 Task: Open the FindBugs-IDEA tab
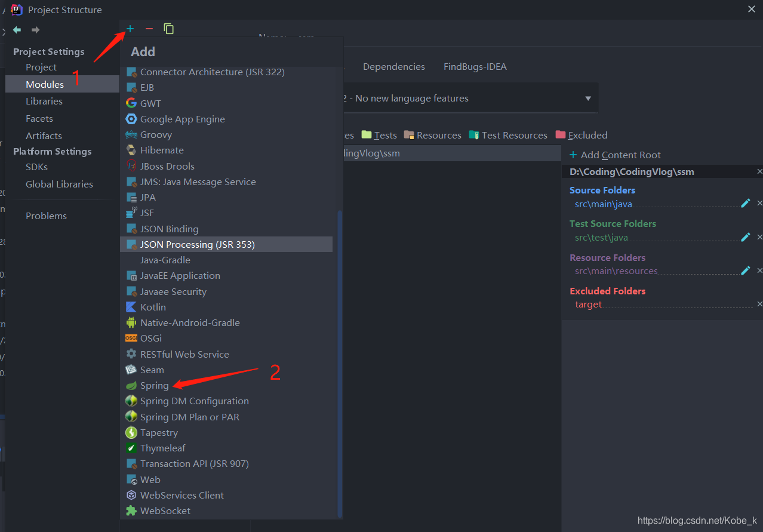coord(475,67)
